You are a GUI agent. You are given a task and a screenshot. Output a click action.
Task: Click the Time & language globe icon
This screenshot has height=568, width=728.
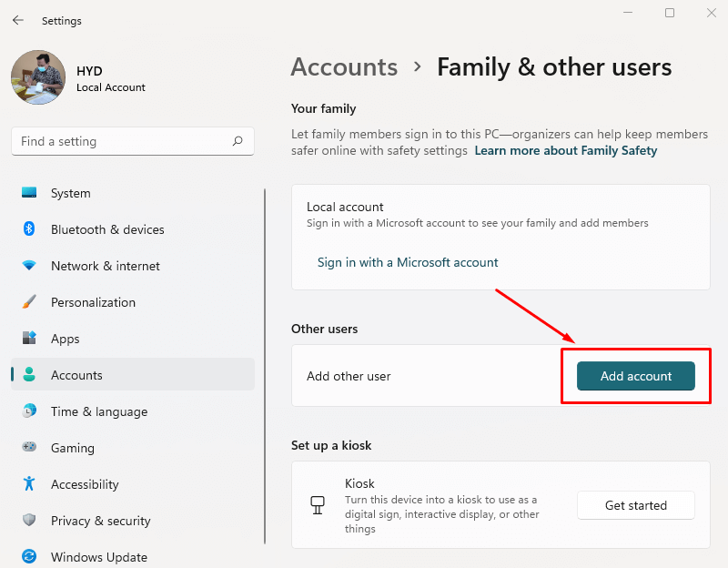pyautogui.click(x=29, y=411)
